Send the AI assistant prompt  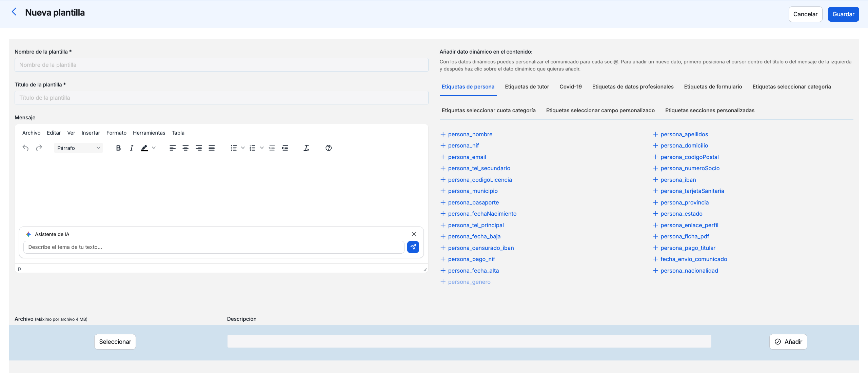click(413, 247)
